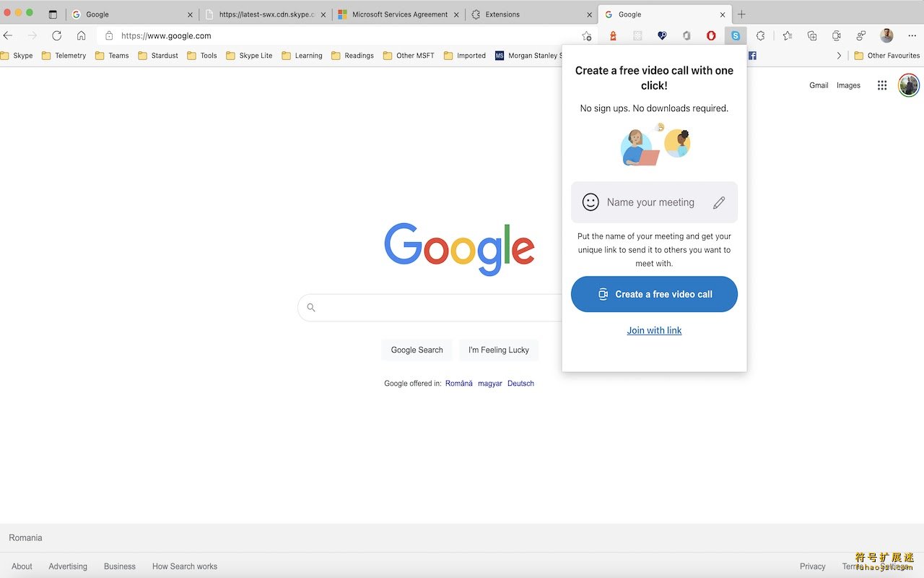Open the Images link

(x=848, y=85)
